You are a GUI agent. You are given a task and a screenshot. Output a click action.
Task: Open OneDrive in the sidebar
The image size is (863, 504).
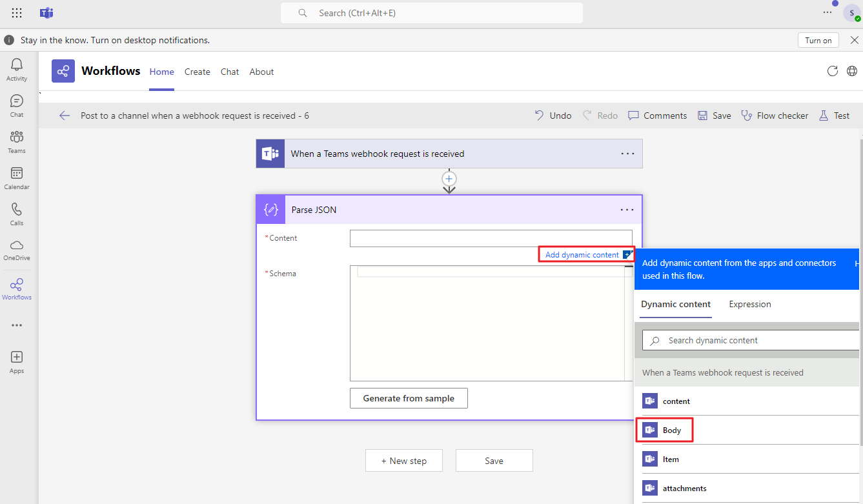click(x=17, y=250)
